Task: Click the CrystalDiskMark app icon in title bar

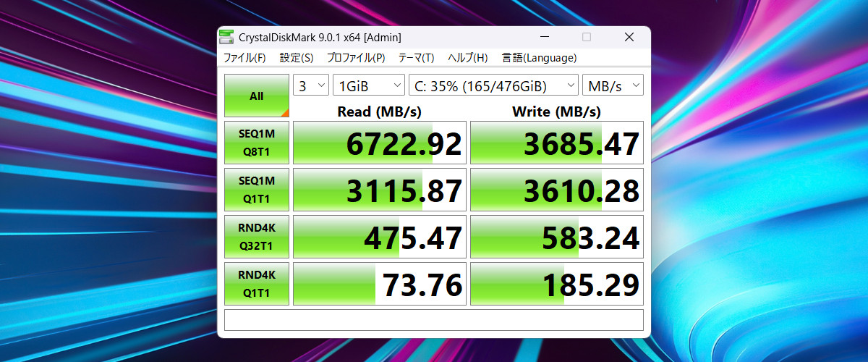Action: pyautogui.click(x=228, y=38)
